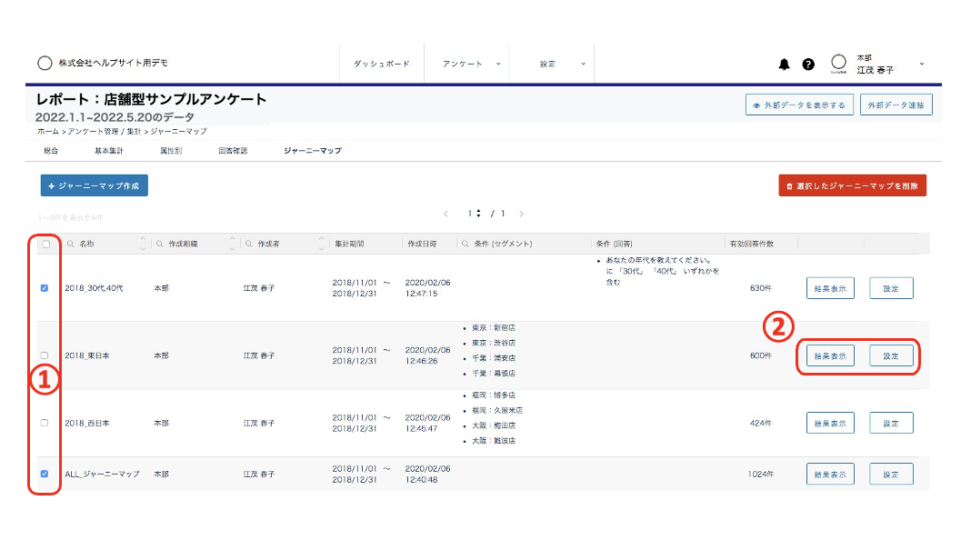Switch to the 属性別 tab
The width and height of the screenshot is (971, 560).
(171, 151)
